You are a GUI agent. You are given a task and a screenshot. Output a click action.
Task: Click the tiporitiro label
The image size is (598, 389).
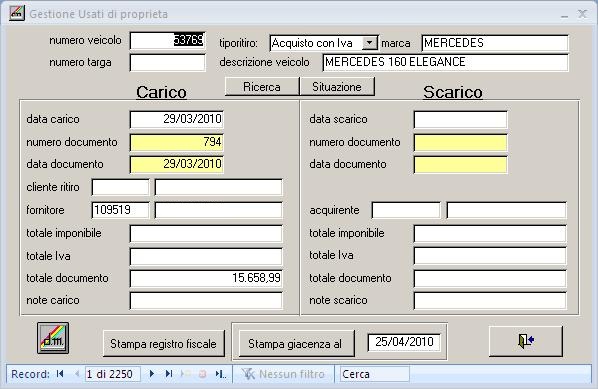(238, 43)
